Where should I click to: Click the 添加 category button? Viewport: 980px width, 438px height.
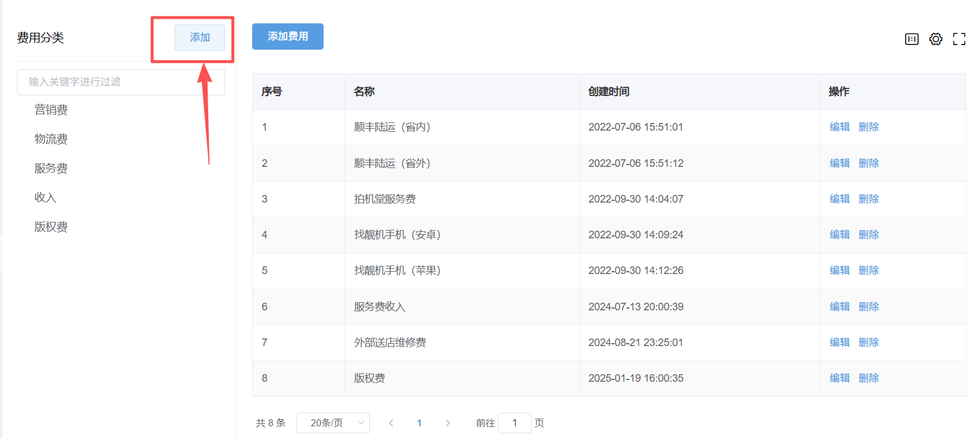[200, 37]
